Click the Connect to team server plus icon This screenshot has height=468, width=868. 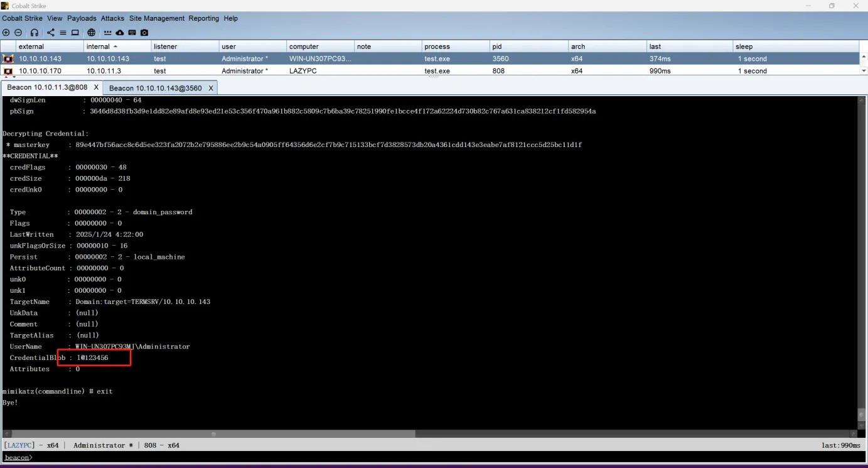click(6, 33)
